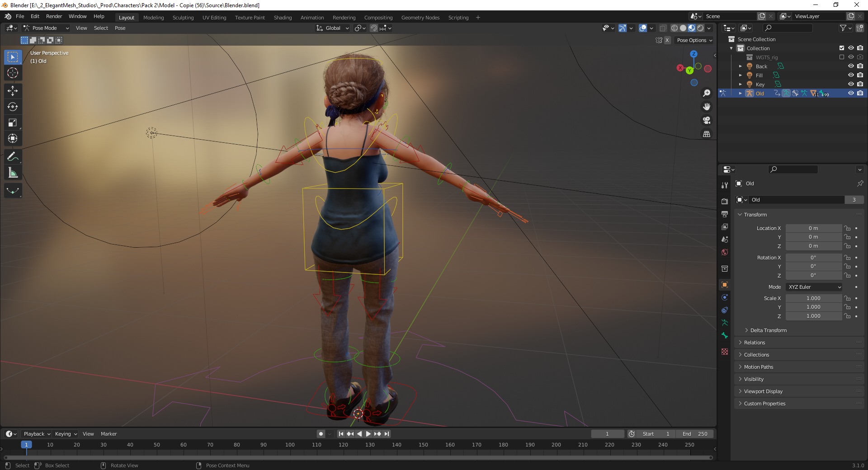This screenshot has width=868, height=470.
Task: Open the XYZ Euler rotation mode dropdown
Action: pos(814,287)
